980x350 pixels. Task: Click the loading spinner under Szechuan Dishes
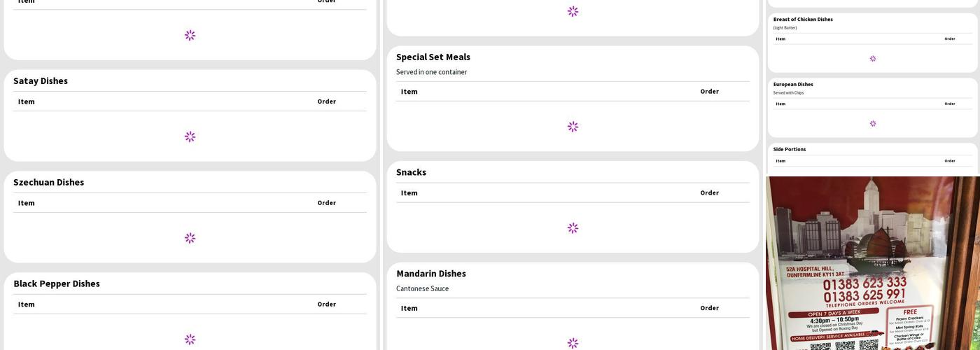190,238
